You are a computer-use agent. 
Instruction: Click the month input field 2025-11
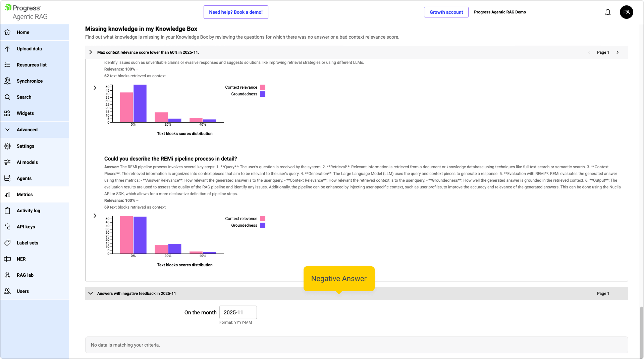point(238,312)
